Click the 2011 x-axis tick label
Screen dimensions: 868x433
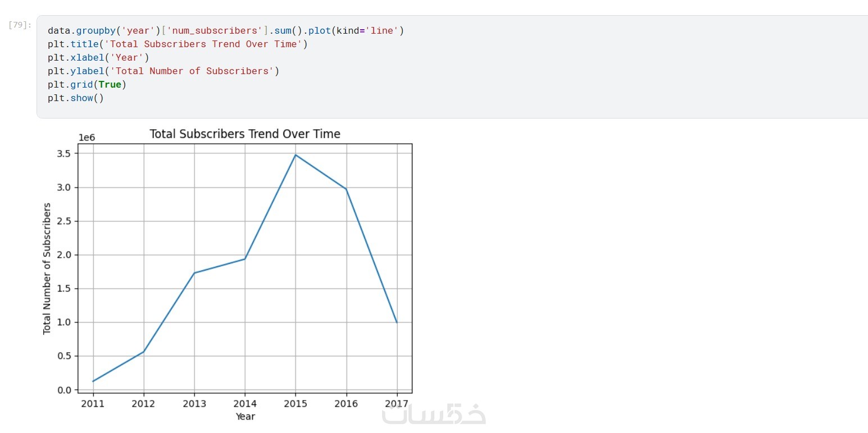(x=93, y=403)
